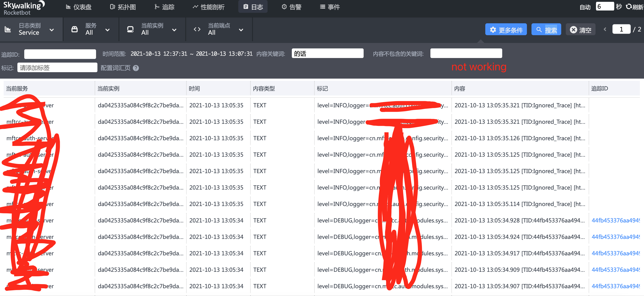Switch to the 追踪 tracing view

(164, 7)
